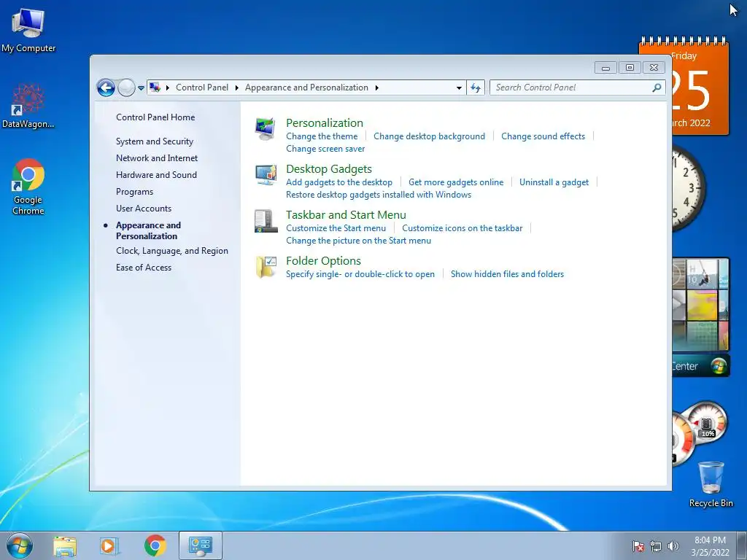Open the Desktop Gadgets heading
This screenshot has height=560, width=747.
click(x=329, y=169)
